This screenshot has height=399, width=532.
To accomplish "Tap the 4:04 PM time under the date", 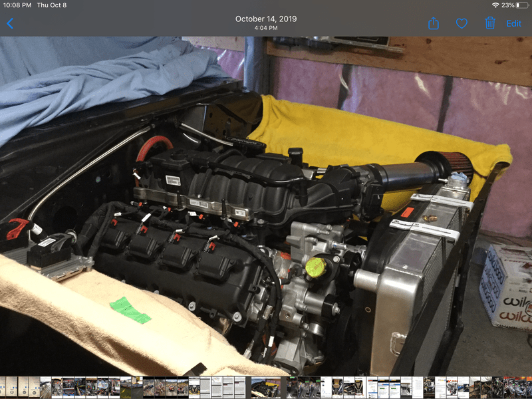I will point(265,28).
